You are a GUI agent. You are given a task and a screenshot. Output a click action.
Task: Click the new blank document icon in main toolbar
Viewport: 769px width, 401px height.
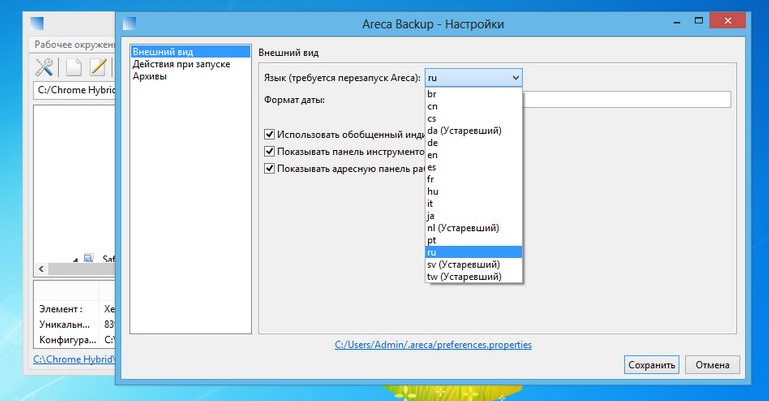pos(74,67)
